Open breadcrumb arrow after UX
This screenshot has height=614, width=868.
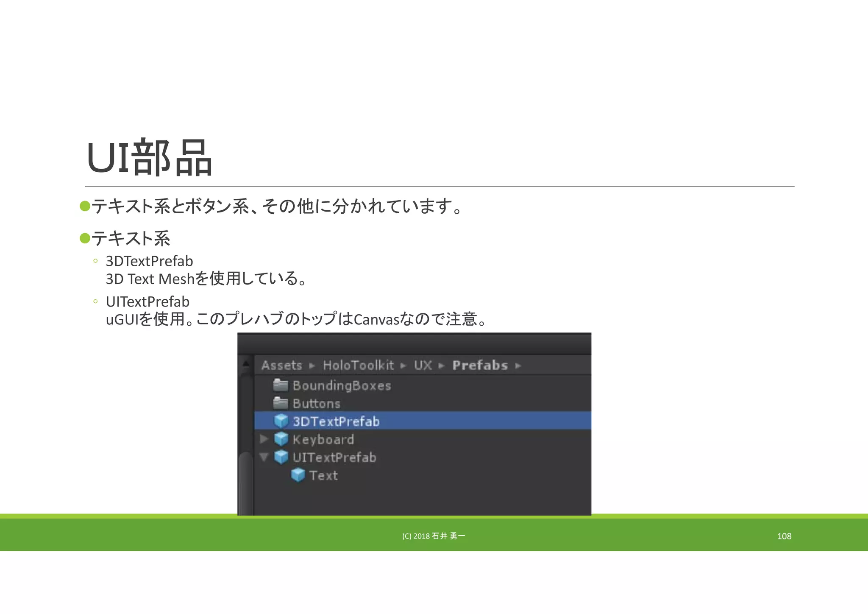(x=442, y=366)
